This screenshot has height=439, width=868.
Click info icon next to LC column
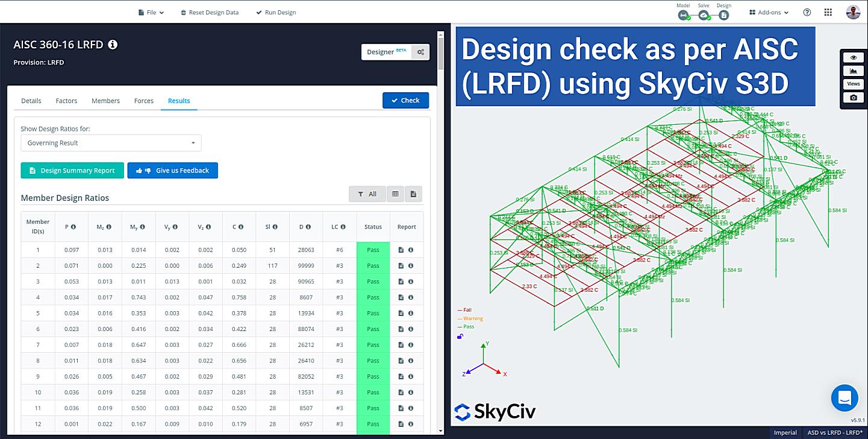[343, 227]
